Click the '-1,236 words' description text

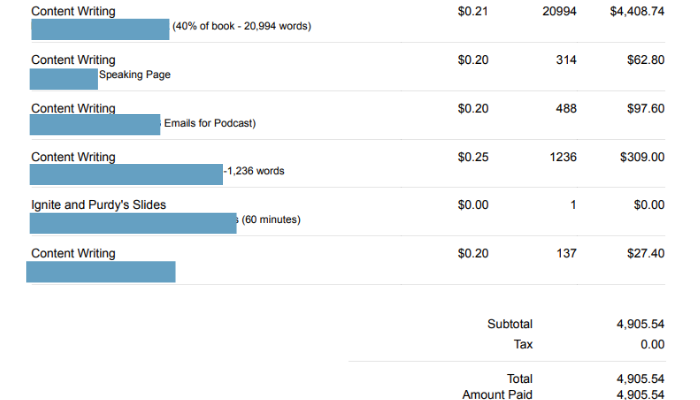click(254, 171)
